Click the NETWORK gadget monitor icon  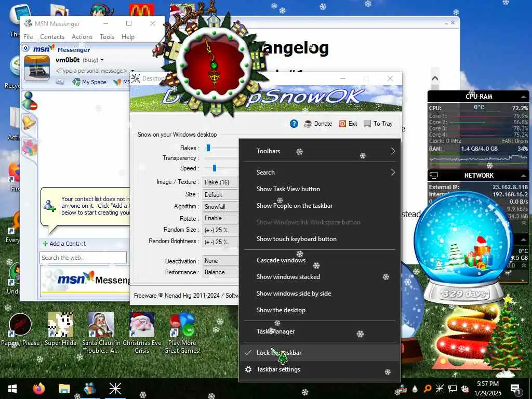434,176
